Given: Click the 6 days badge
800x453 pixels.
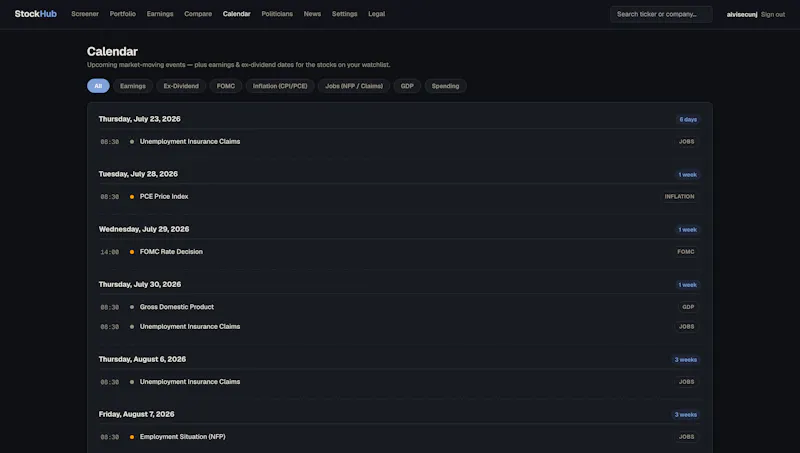Looking at the screenshot, I should (x=688, y=119).
